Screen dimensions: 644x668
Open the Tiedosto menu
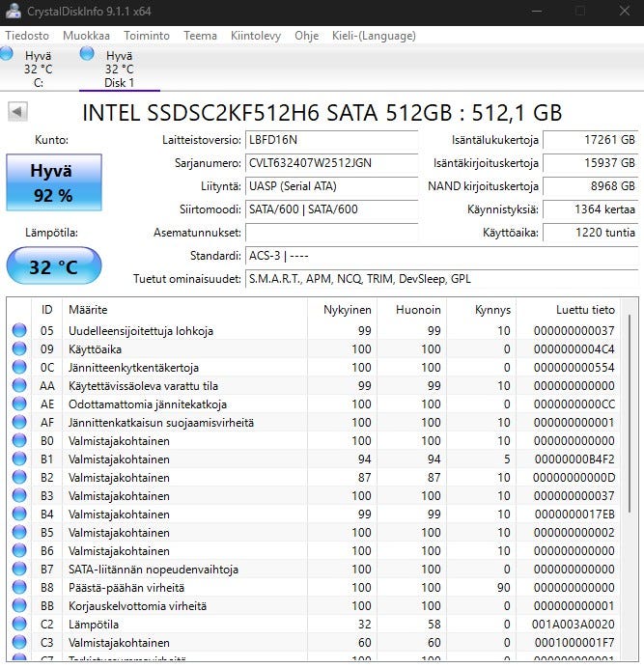coord(28,36)
